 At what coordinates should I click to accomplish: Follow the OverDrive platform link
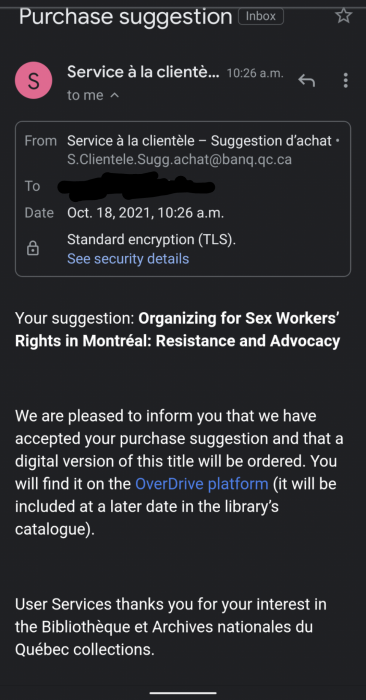(202, 484)
